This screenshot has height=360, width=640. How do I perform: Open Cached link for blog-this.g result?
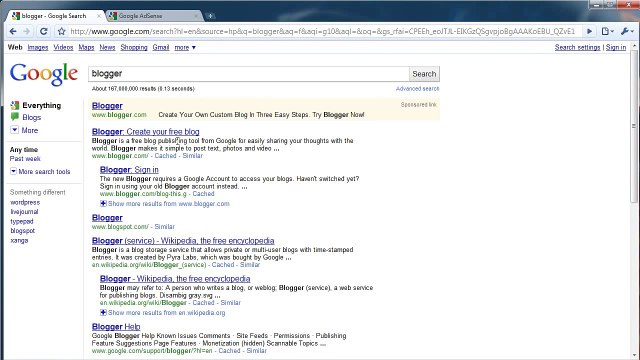203,193
